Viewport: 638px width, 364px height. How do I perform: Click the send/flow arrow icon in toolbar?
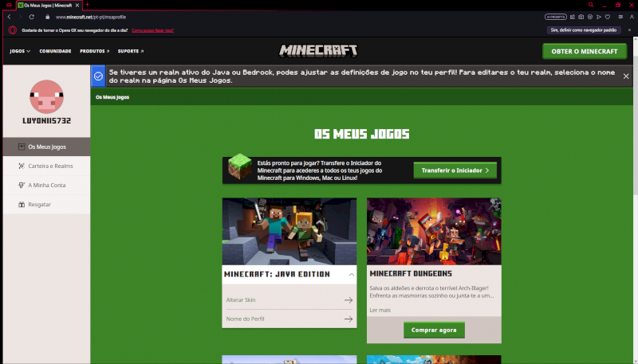(x=599, y=17)
